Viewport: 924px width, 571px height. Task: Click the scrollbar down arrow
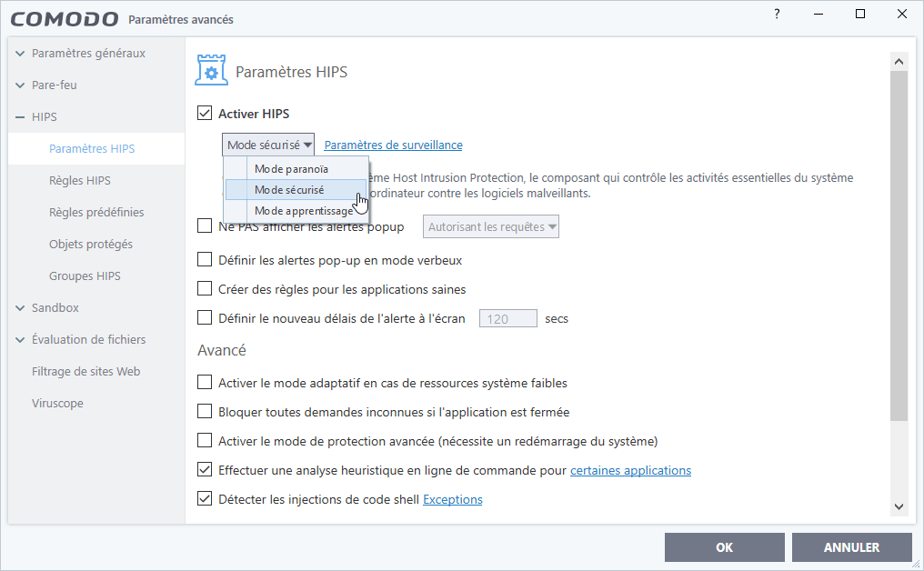point(899,506)
